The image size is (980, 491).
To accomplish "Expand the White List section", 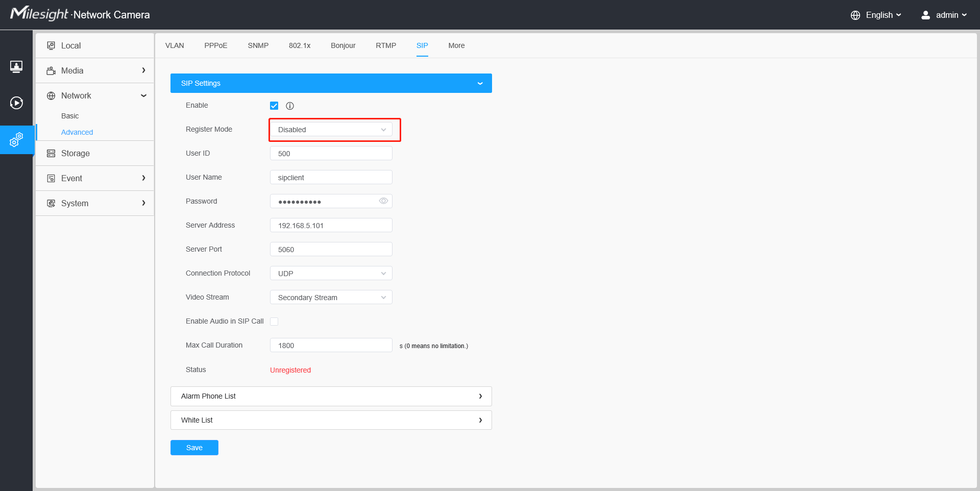I will pyautogui.click(x=331, y=420).
